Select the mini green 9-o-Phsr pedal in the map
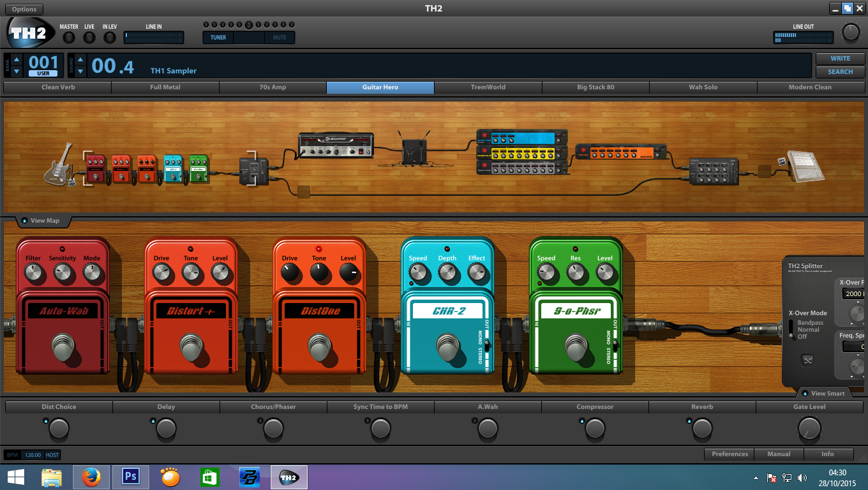 tap(198, 168)
